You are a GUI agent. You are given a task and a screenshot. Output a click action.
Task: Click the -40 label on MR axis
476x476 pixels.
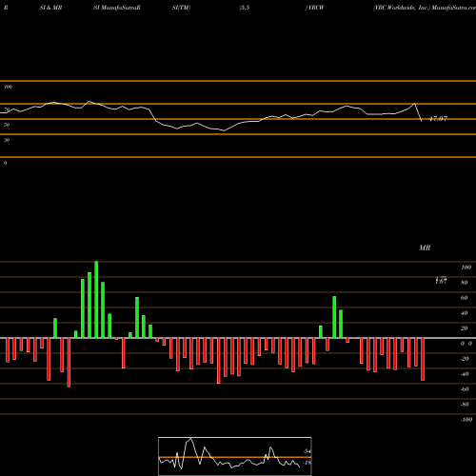(465, 374)
